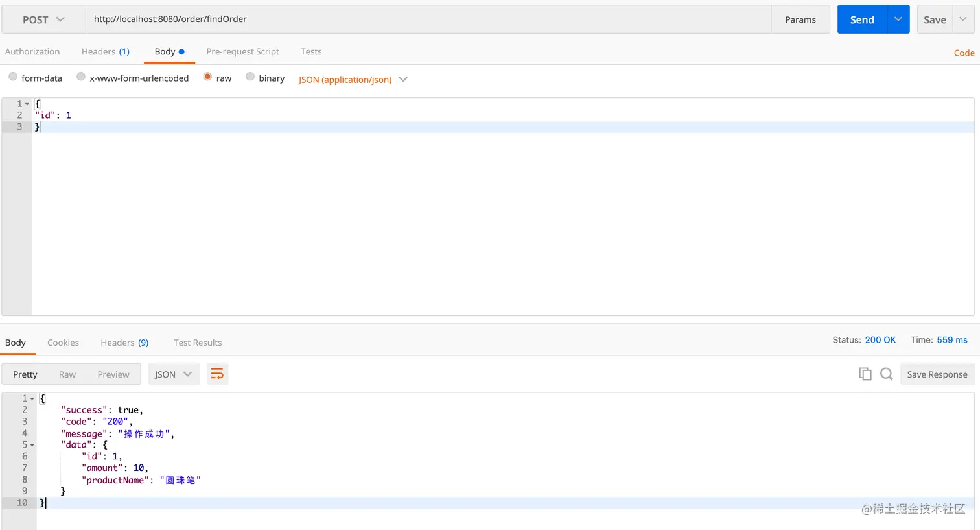980x530 pixels.
Task: Fold the "data" object in response
Action: pyautogui.click(x=32, y=445)
